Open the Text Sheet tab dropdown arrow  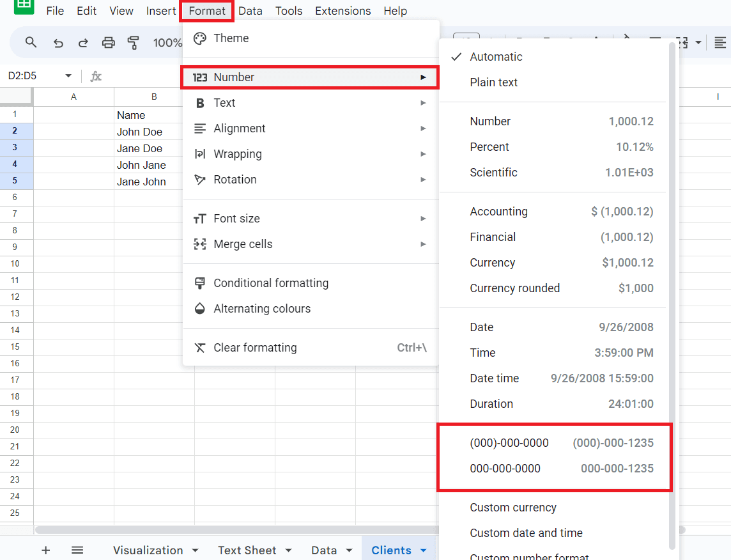pyautogui.click(x=289, y=550)
